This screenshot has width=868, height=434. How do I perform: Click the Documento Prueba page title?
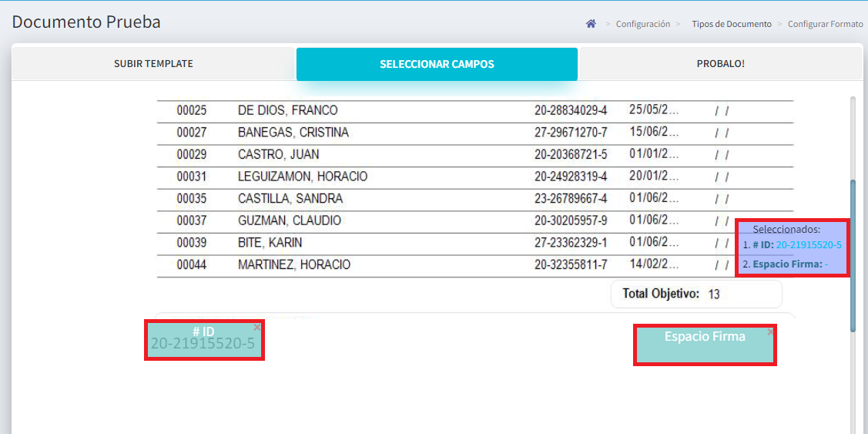point(86,22)
